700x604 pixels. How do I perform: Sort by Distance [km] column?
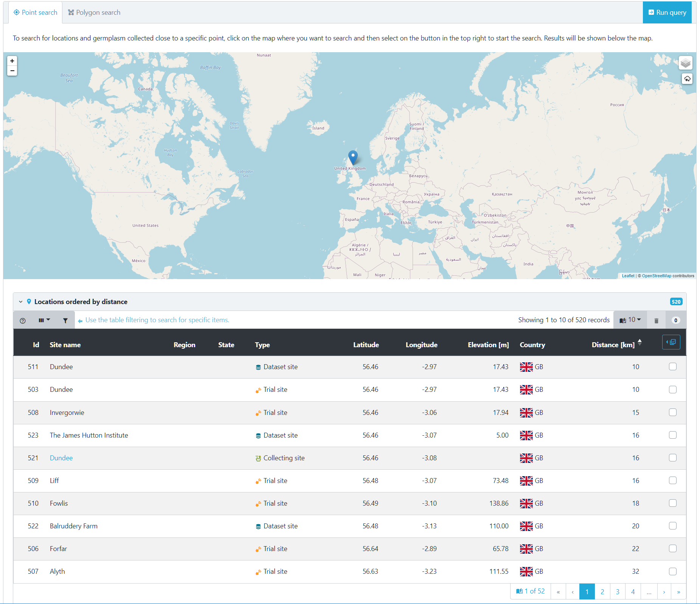pyautogui.click(x=613, y=345)
